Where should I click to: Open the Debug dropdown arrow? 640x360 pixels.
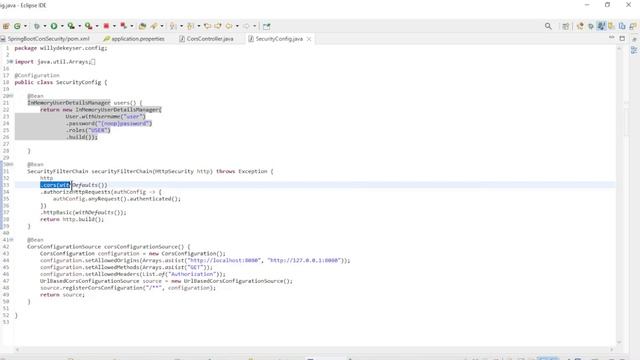45,26
